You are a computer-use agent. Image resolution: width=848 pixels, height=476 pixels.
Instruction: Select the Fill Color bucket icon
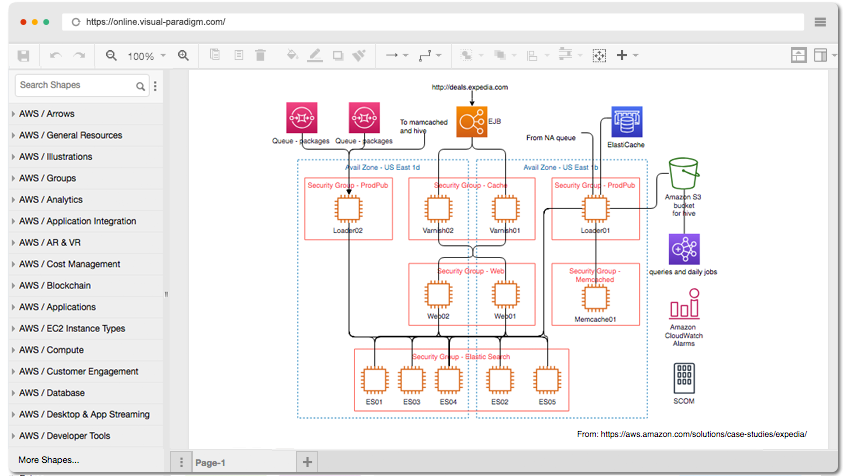pyautogui.click(x=292, y=55)
